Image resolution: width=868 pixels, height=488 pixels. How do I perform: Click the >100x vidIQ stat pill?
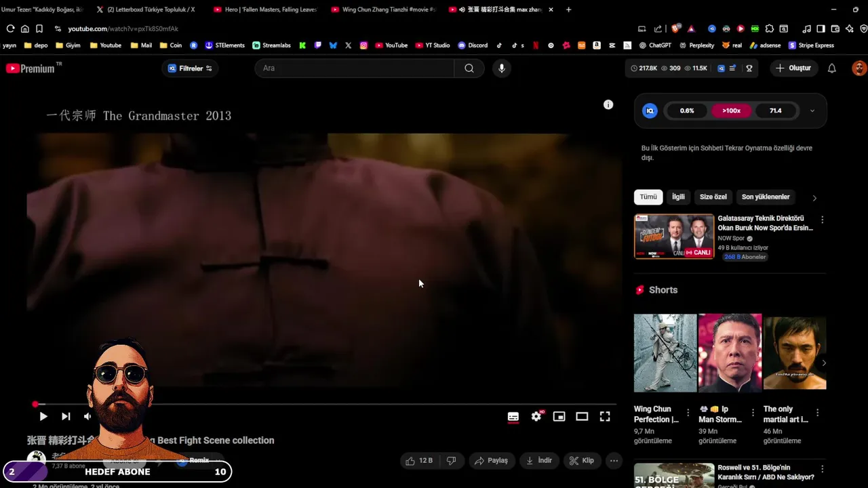point(731,110)
